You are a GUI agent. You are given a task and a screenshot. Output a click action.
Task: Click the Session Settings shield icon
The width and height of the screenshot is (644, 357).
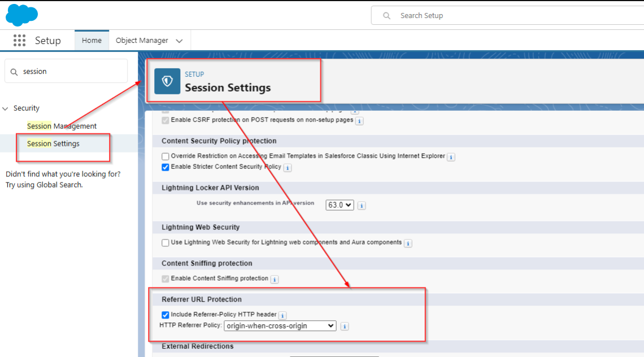click(x=167, y=81)
